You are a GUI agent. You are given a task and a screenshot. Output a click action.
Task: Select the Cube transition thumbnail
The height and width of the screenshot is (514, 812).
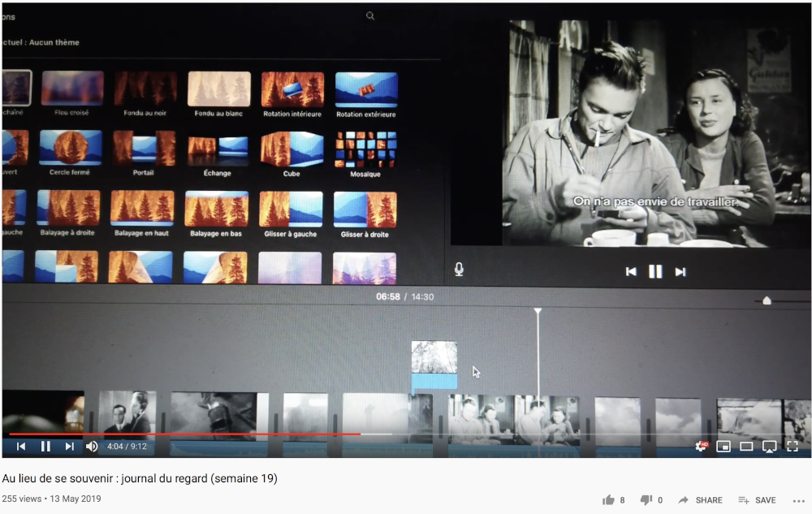[292, 149]
